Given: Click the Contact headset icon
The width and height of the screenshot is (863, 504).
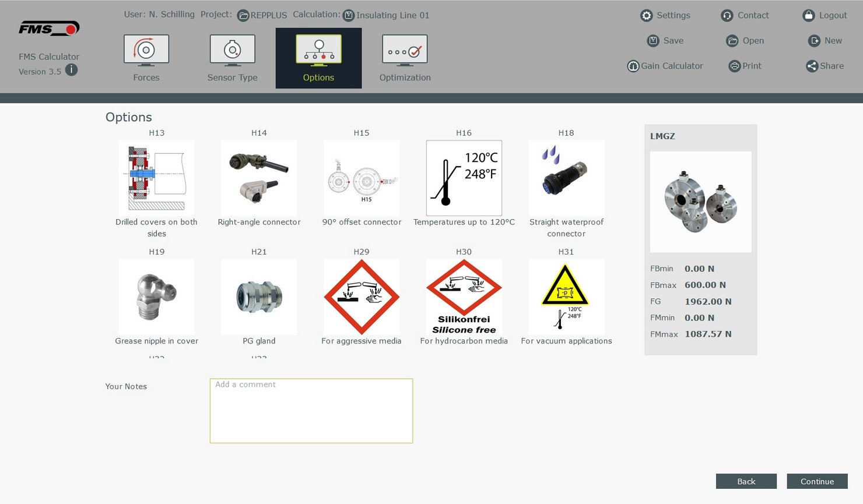Looking at the screenshot, I should tap(727, 16).
